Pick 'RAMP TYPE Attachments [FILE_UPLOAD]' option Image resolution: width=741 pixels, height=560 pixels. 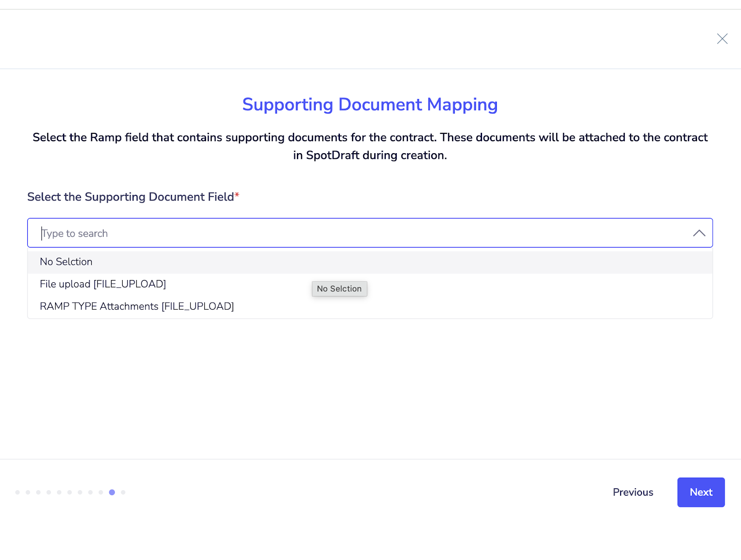coord(137,306)
